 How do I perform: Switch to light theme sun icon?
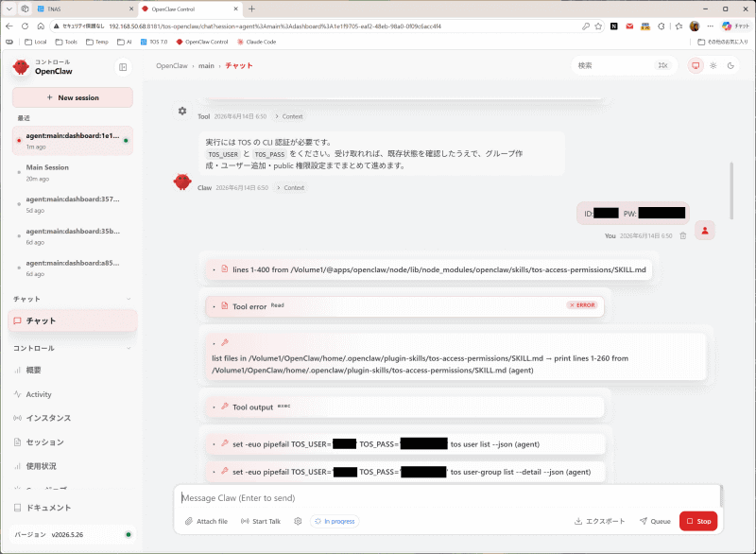[713, 65]
